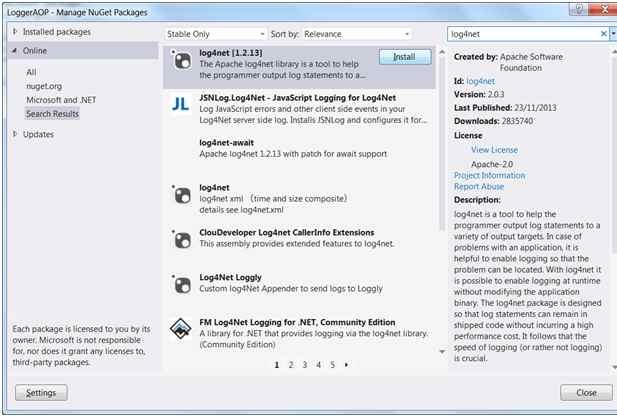Expand the Installed packages section

coord(15,31)
